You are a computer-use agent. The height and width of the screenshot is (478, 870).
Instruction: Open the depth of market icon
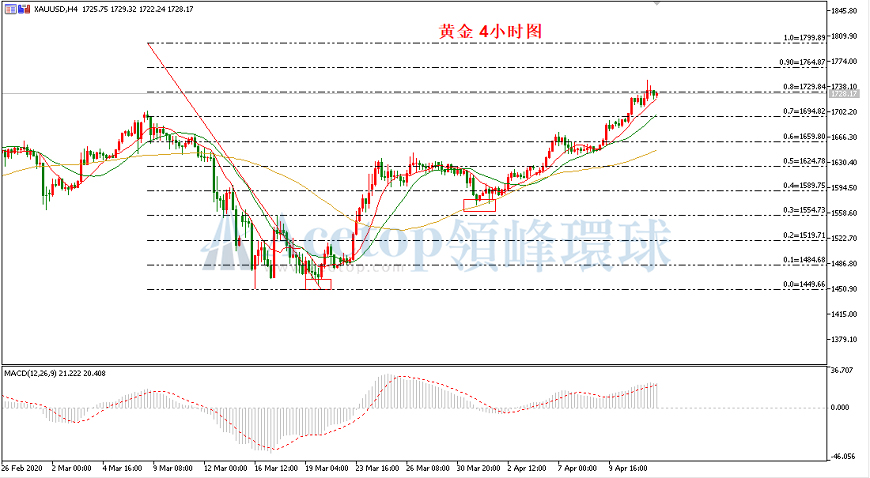pos(24,9)
